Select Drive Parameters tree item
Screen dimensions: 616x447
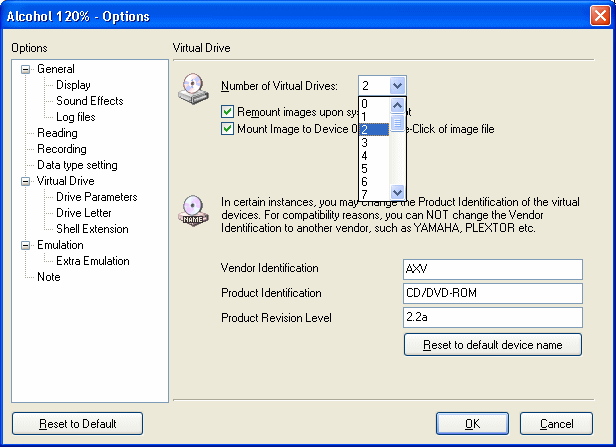pyautogui.click(x=97, y=197)
